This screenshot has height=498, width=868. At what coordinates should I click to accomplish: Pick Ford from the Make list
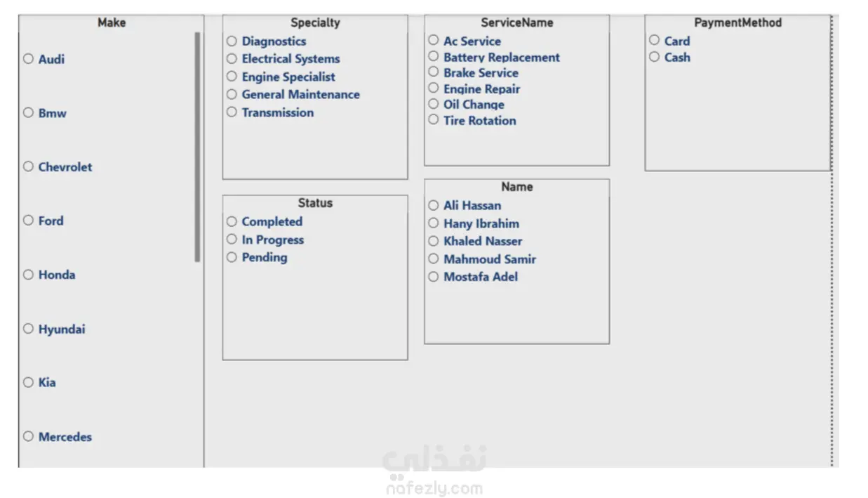coord(28,221)
